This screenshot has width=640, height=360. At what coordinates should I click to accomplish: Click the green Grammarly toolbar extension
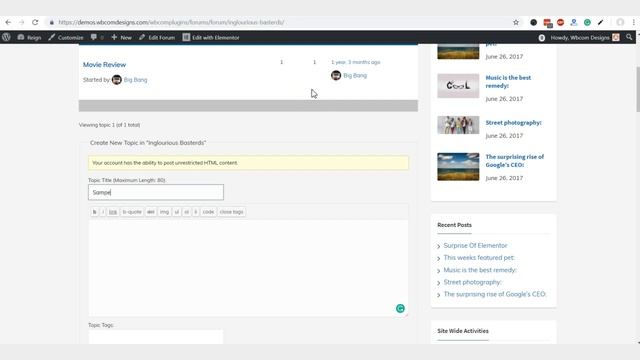point(587,22)
